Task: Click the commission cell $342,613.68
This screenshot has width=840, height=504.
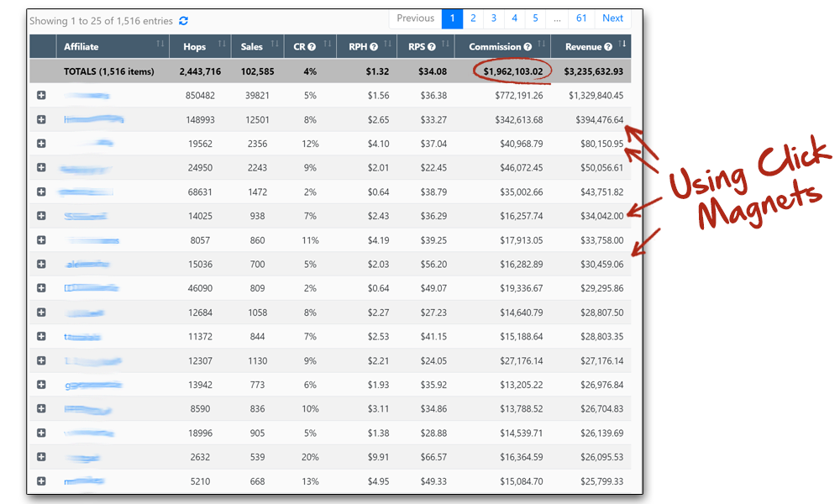Action: 518,119
